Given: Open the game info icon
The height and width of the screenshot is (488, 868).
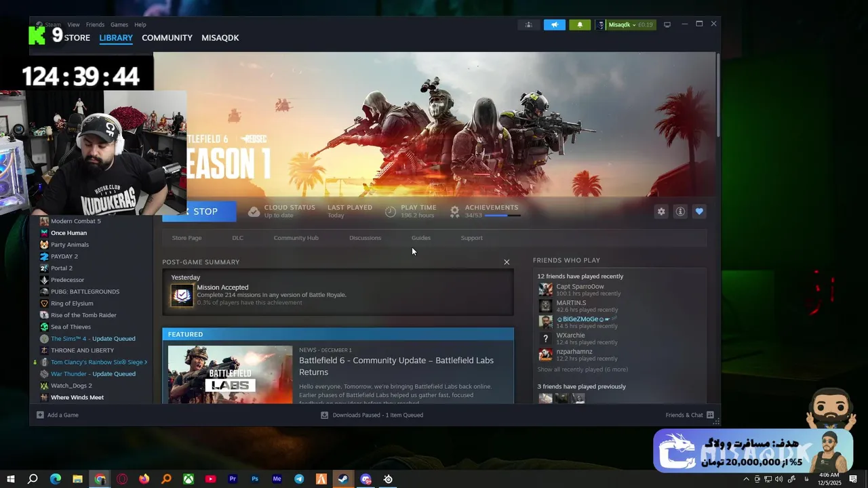Looking at the screenshot, I should pos(680,211).
